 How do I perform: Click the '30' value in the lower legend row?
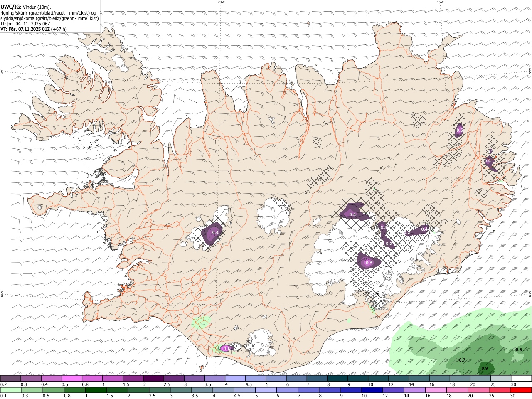[x=514, y=396]
